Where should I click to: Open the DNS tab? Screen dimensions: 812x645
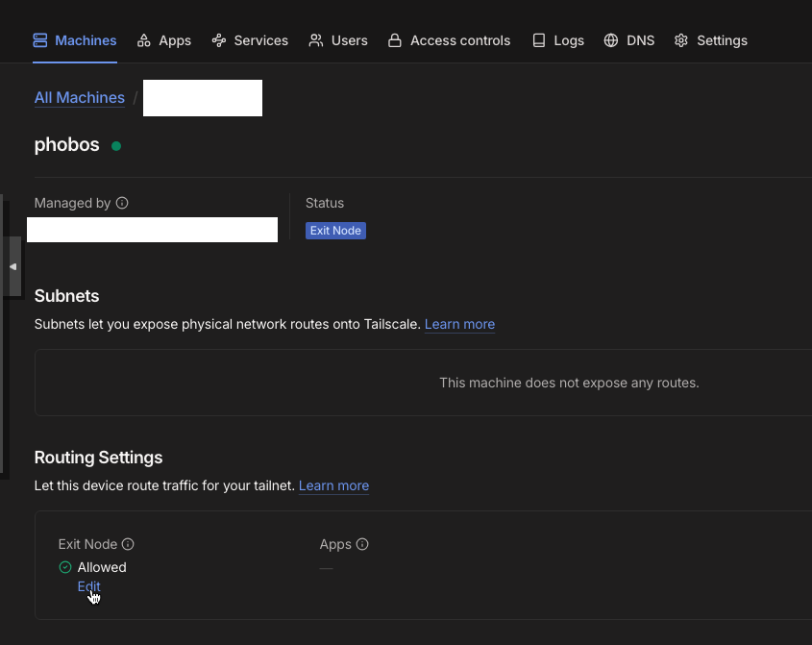coord(629,40)
